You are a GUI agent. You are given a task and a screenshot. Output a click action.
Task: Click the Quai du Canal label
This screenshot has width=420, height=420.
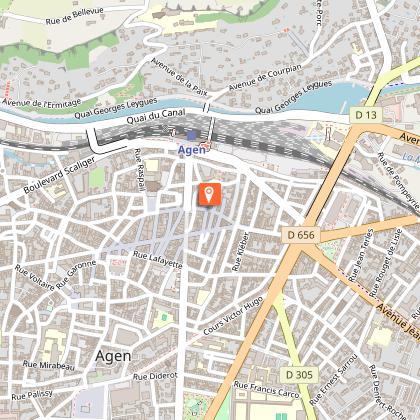click(156, 116)
